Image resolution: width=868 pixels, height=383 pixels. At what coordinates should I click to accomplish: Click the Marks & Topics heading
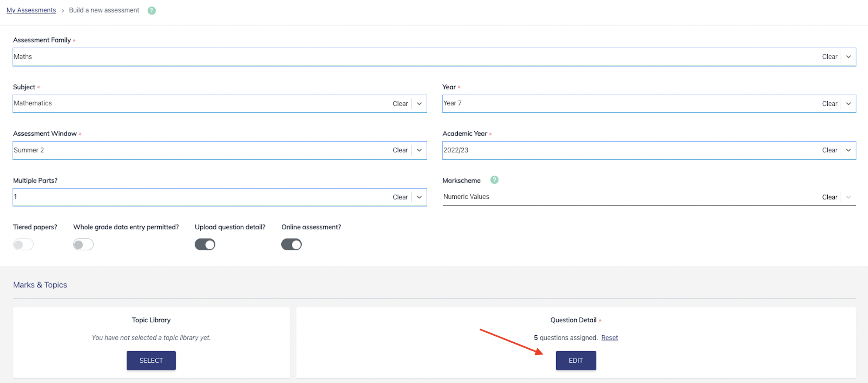[40, 285]
